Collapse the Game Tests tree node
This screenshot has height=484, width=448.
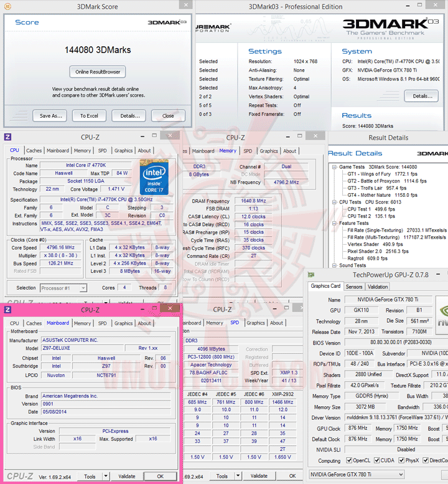pyautogui.click(x=334, y=167)
